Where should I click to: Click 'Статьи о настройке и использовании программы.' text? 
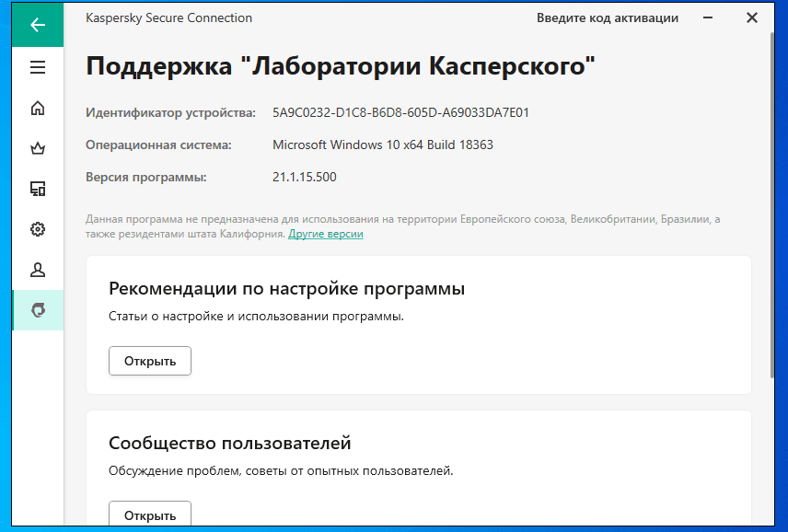pos(256,317)
